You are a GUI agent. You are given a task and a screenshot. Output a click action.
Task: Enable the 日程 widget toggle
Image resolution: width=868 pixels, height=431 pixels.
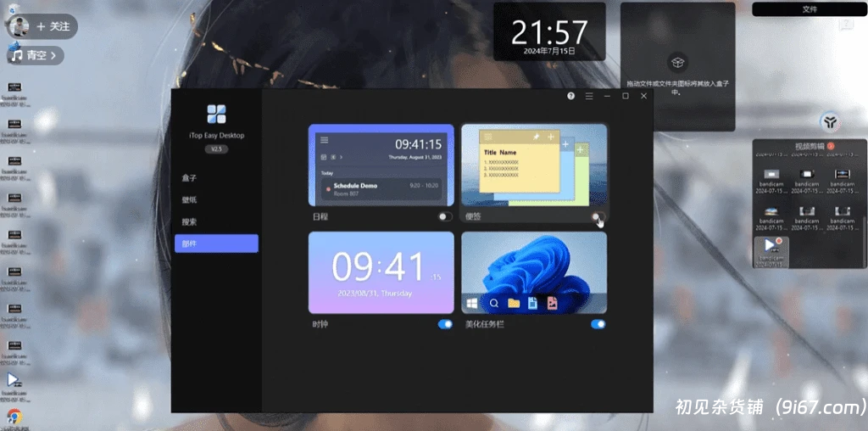click(445, 216)
